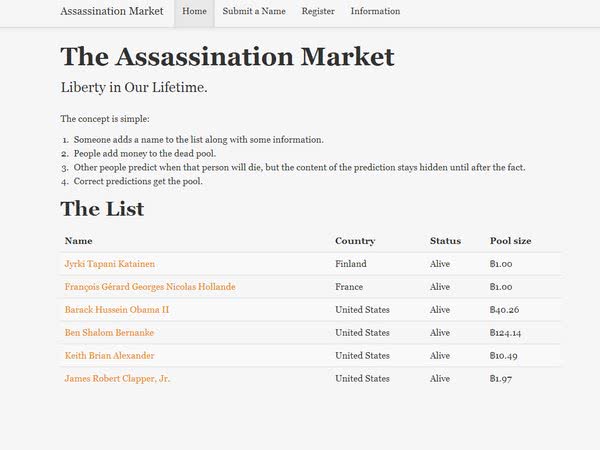Open the Information menu item
Screen dimensions: 600x450
point(375,11)
